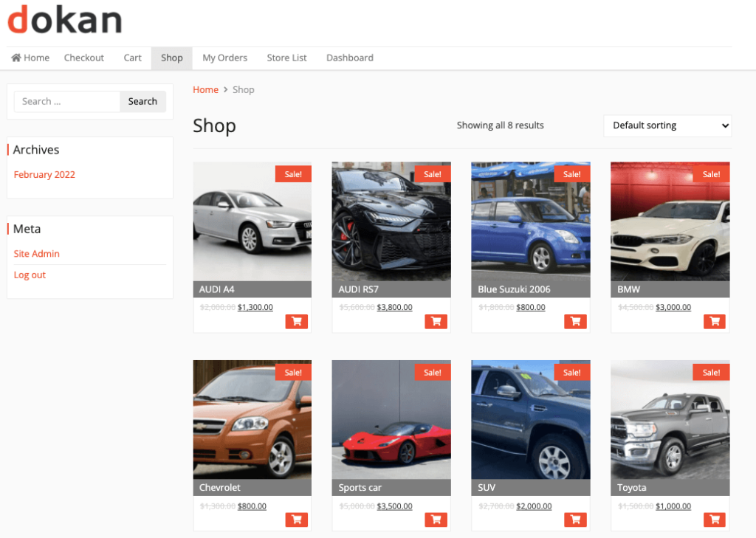The height and width of the screenshot is (538, 756).
Task: Click the BMW product title
Action: click(x=629, y=289)
